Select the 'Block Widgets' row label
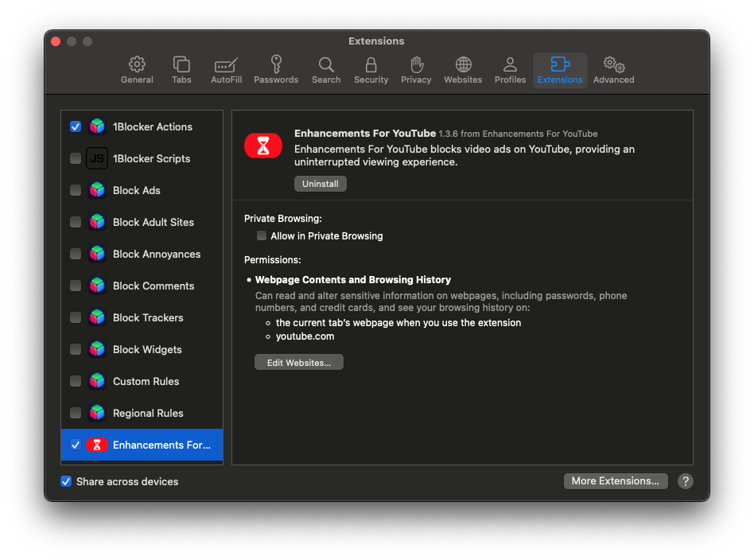This screenshot has height=560, width=754. (x=147, y=348)
